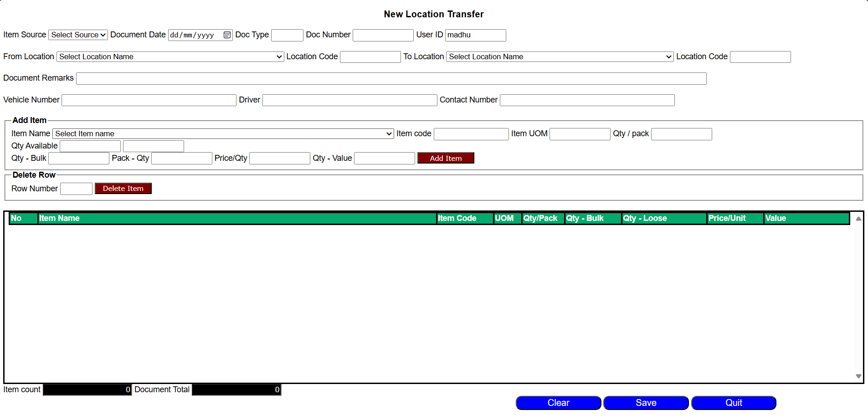Focus the Document Remarks text field
This screenshot has height=420, width=868.
click(391, 79)
